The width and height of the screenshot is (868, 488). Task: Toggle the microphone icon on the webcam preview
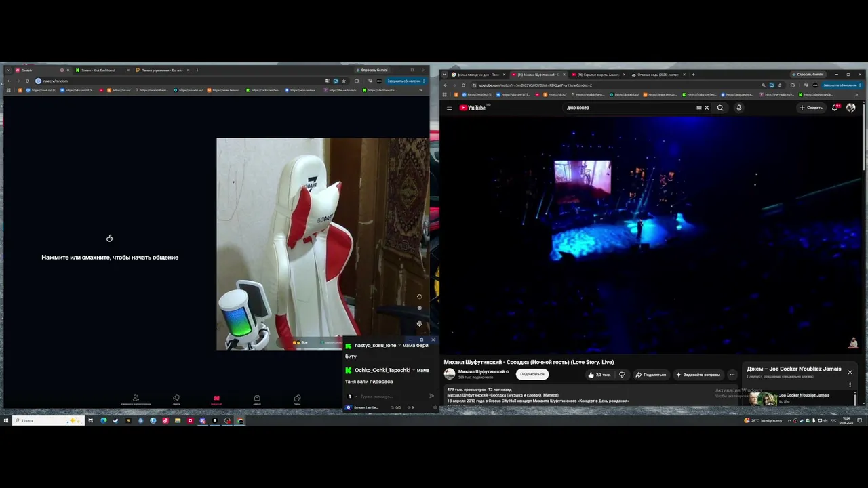(x=419, y=323)
